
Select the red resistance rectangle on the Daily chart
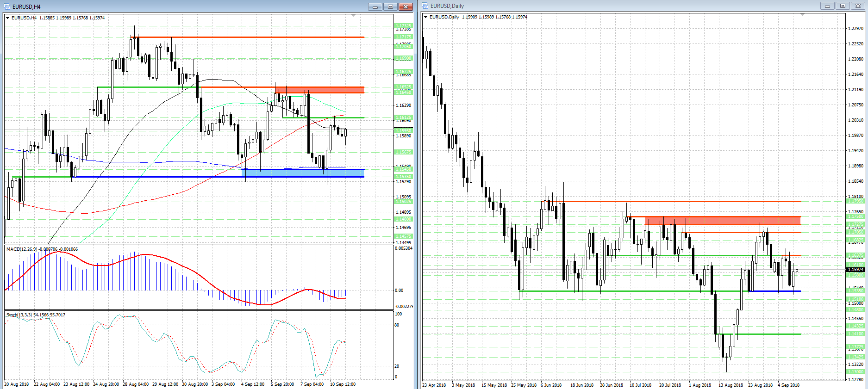coord(723,221)
